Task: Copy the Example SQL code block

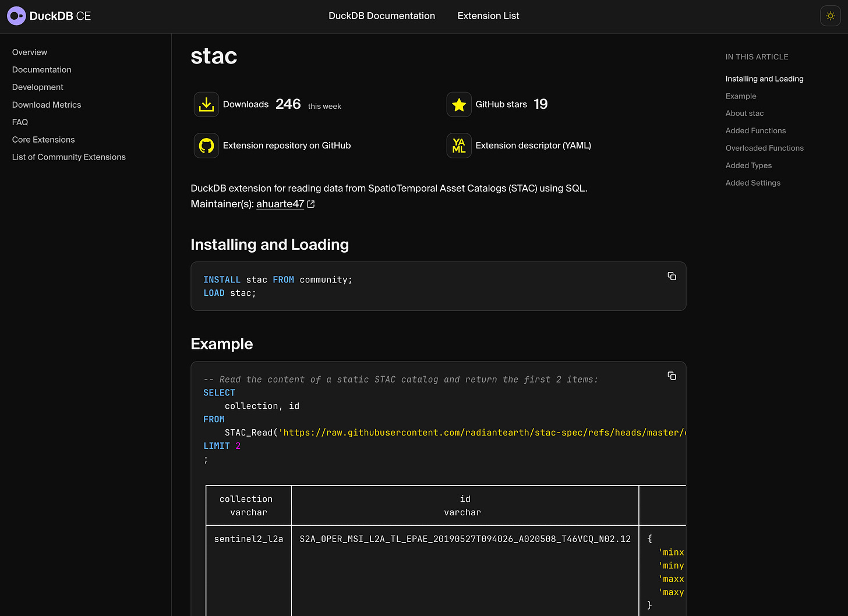Action: coord(672,376)
